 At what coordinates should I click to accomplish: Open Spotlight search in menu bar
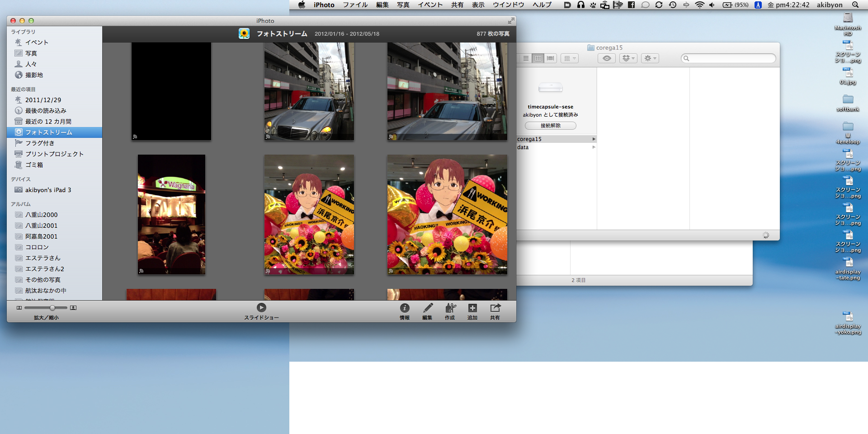tap(855, 5)
